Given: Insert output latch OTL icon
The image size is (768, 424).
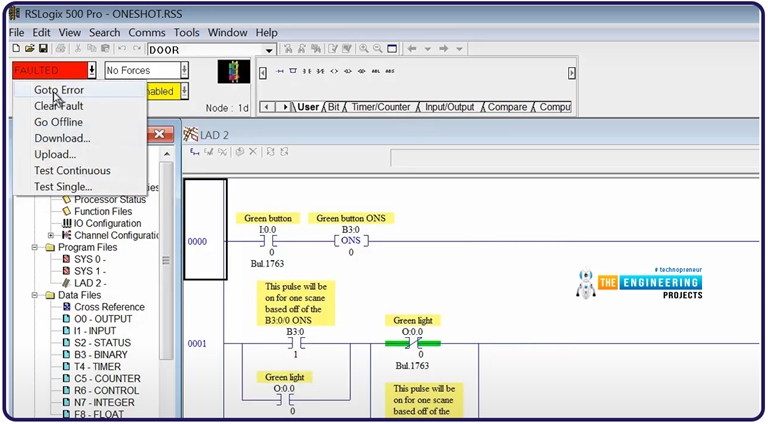Looking at the screenshot, I should [x=348, y=71].
